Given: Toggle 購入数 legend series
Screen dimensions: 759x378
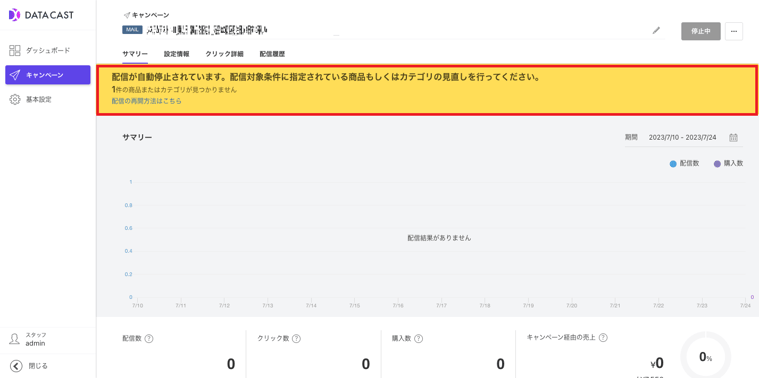Looking at the screenshot, I should (729, 164).
